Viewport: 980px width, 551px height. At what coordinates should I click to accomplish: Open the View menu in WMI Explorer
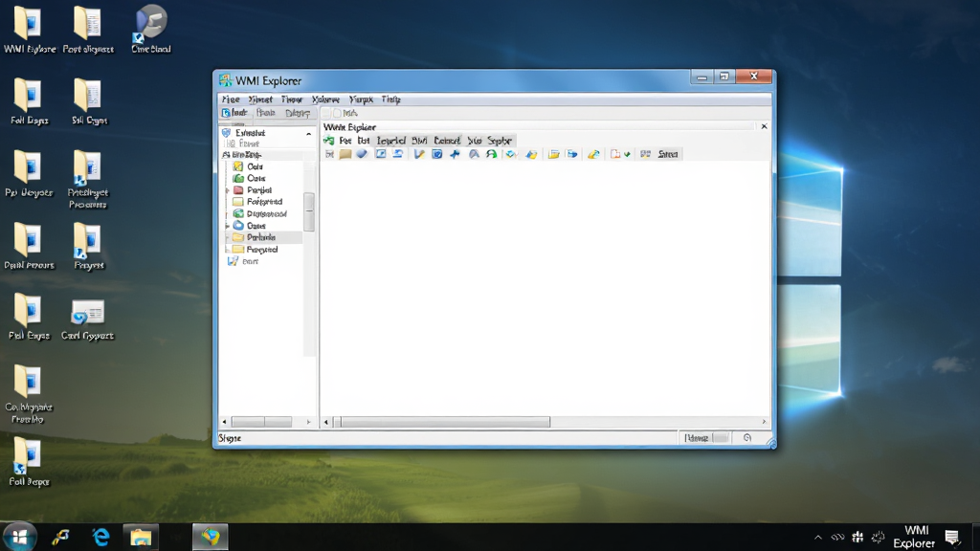click(291, 99)
